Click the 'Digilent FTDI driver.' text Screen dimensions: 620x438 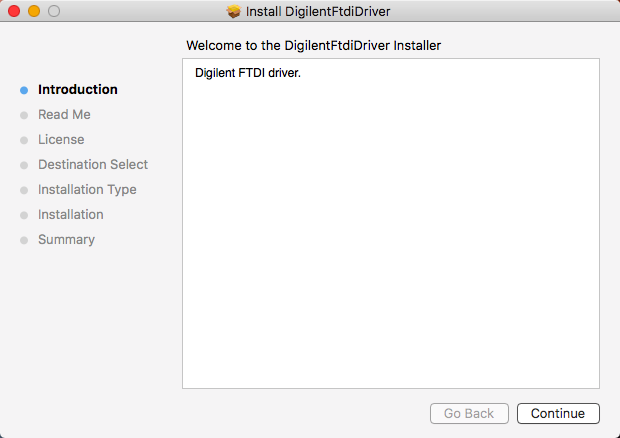tap(248, 73)
